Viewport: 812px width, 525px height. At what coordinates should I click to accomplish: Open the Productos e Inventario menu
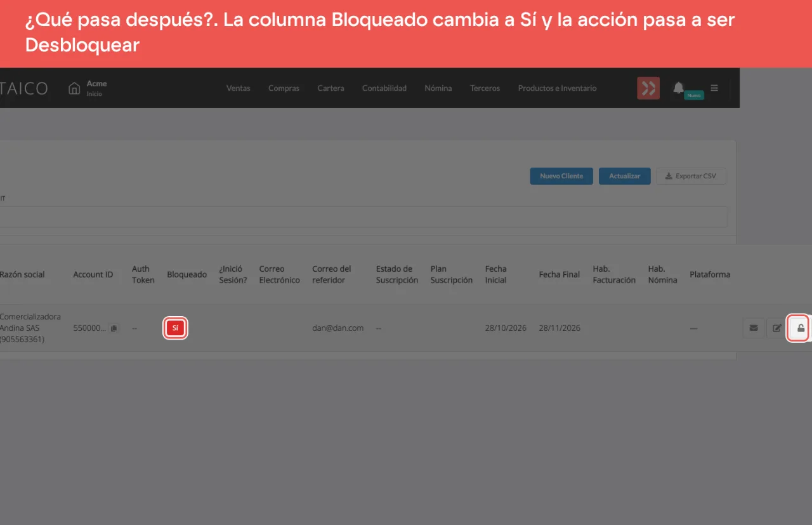[558, 88]
